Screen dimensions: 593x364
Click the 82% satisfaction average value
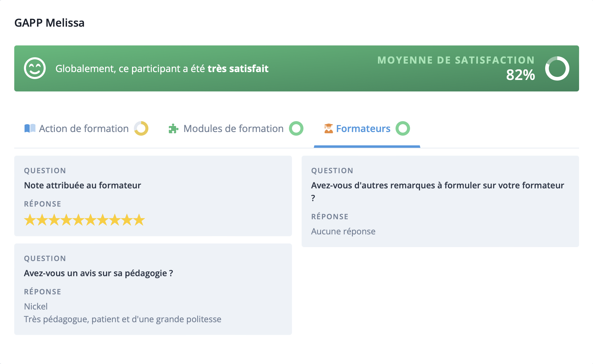pyautogui.click(x=520, y=75)
